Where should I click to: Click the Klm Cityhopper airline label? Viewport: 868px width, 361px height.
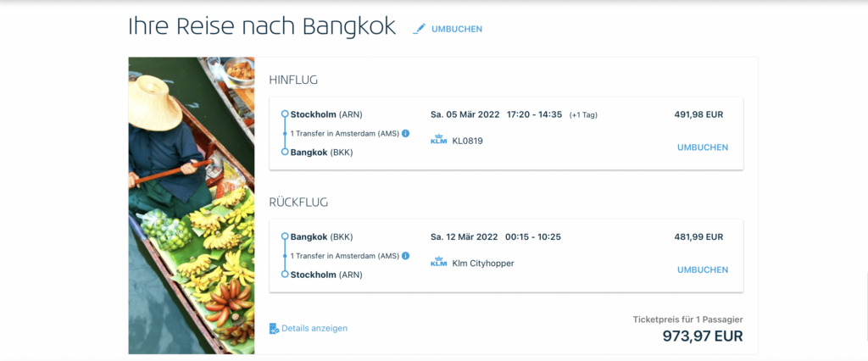[x=483, y=263]
